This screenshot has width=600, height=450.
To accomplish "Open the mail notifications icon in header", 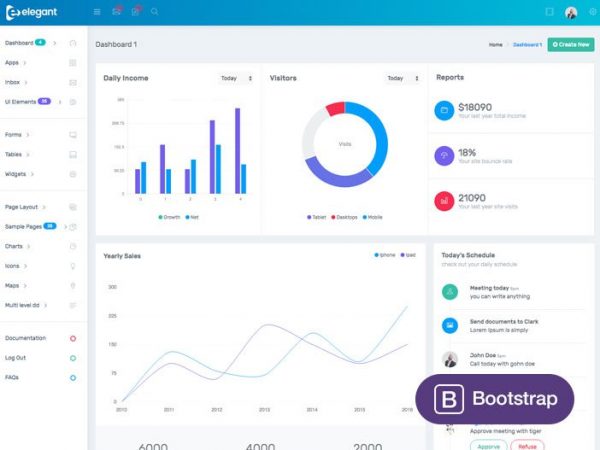I will click(117, 11).
